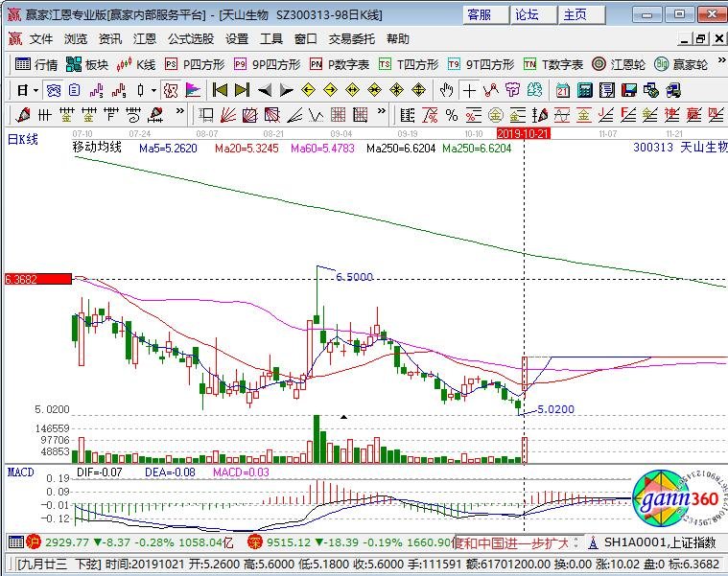Select the red pencil drawing tool

pyautogui.click(x=23, y=115)
